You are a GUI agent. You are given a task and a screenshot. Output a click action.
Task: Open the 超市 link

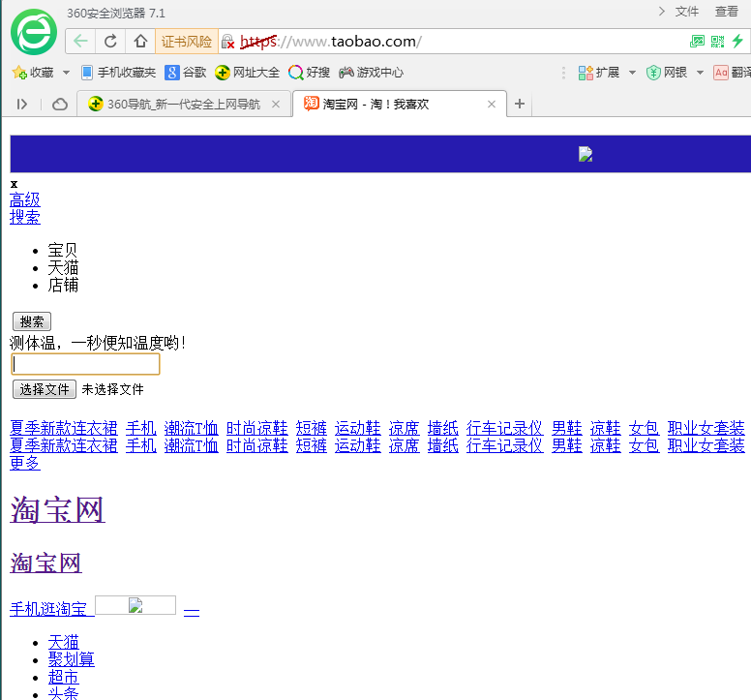(x=63, y=677)
